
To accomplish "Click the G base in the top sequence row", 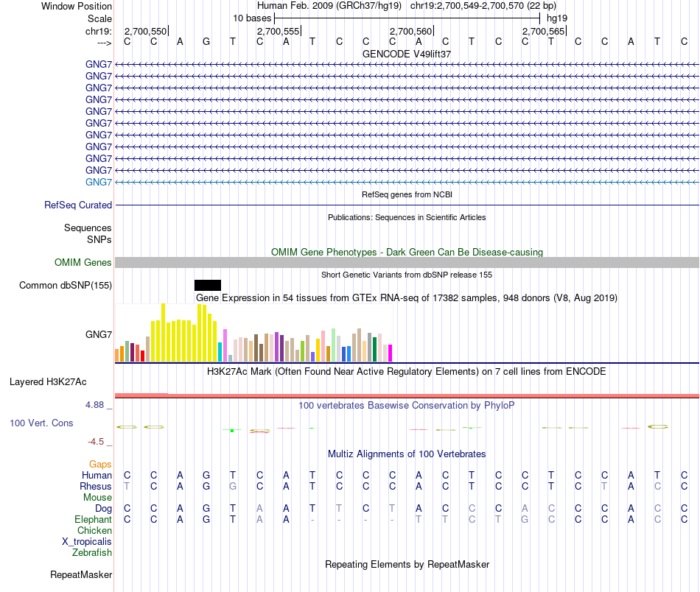I will click(x=206, y=41).
